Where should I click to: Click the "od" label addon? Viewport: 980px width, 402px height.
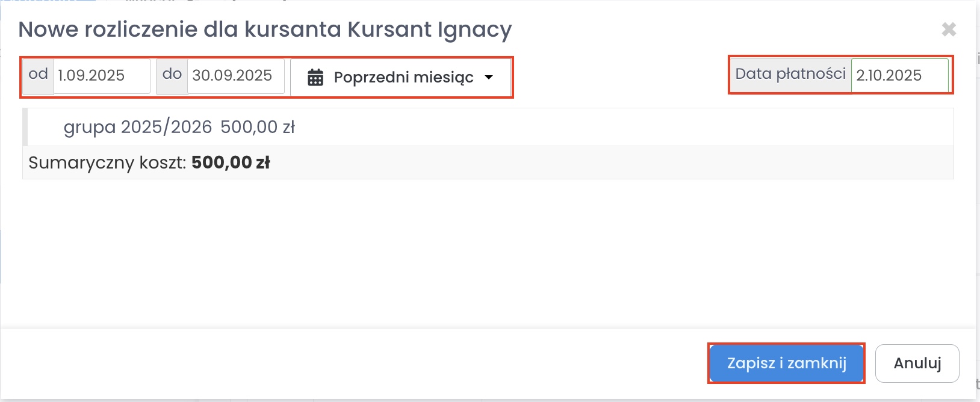pos(38,75)
